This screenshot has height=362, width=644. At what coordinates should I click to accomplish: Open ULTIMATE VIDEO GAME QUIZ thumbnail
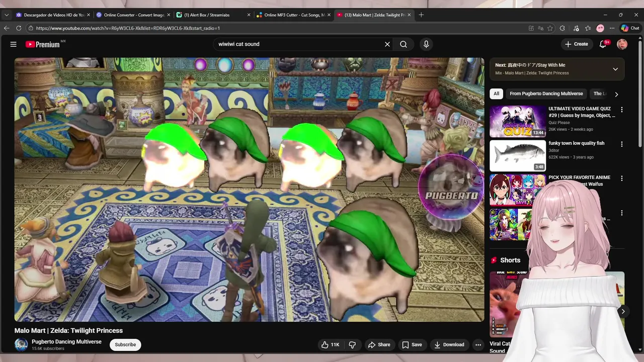tap(518, 121)
